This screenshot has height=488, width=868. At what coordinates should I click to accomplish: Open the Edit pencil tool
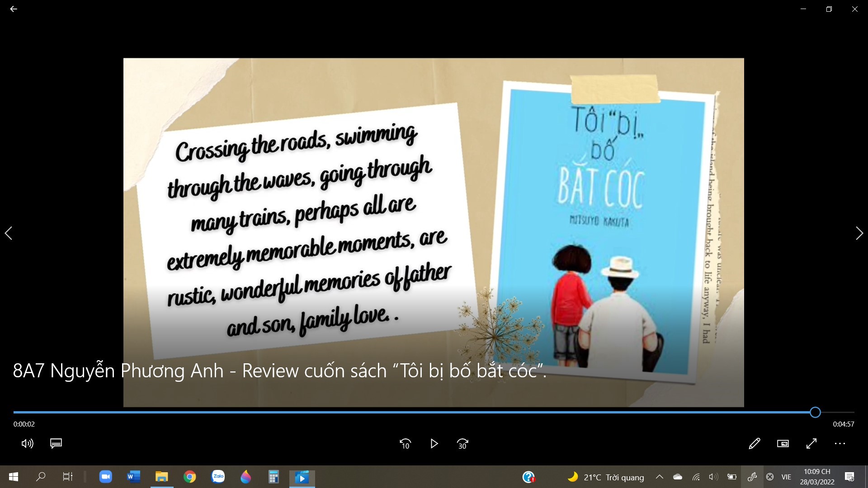pos(754,444)
